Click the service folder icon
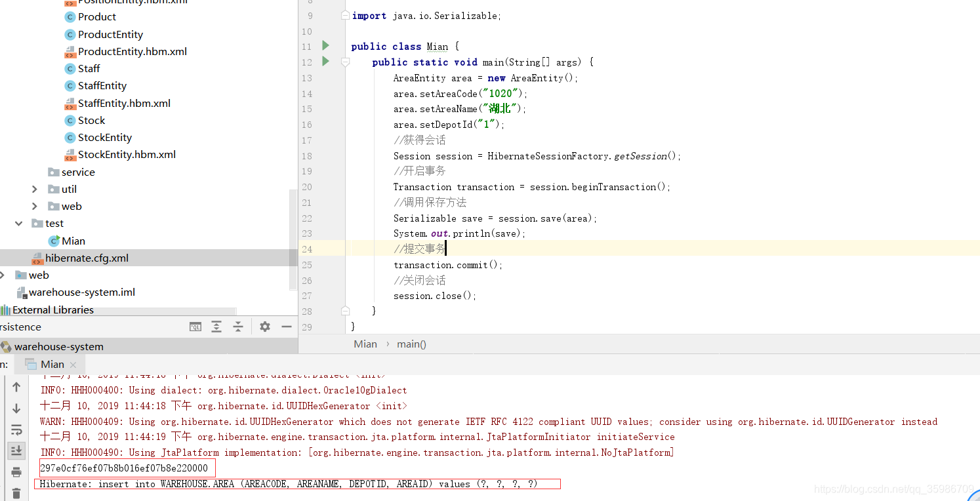Viewport: 980px width, 501px height. tap(54, 172)
